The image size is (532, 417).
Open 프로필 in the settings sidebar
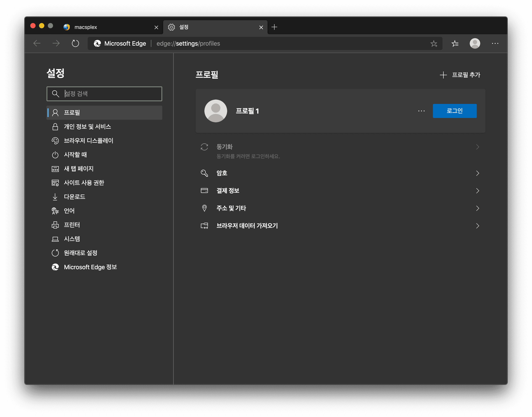[x=104, y=112]
